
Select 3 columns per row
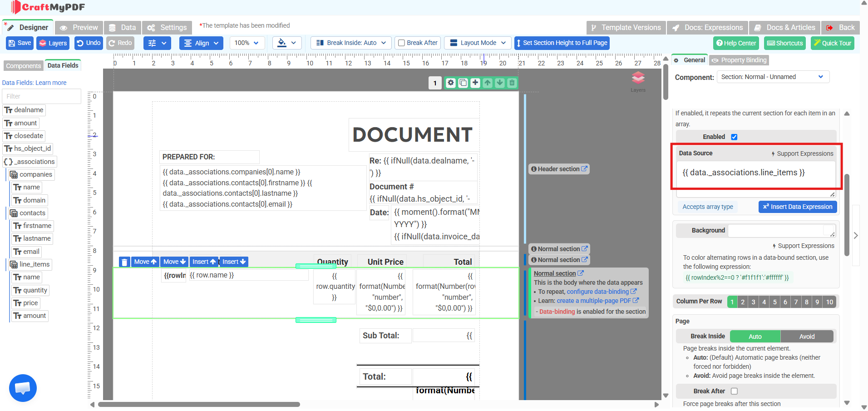(753, 302)
